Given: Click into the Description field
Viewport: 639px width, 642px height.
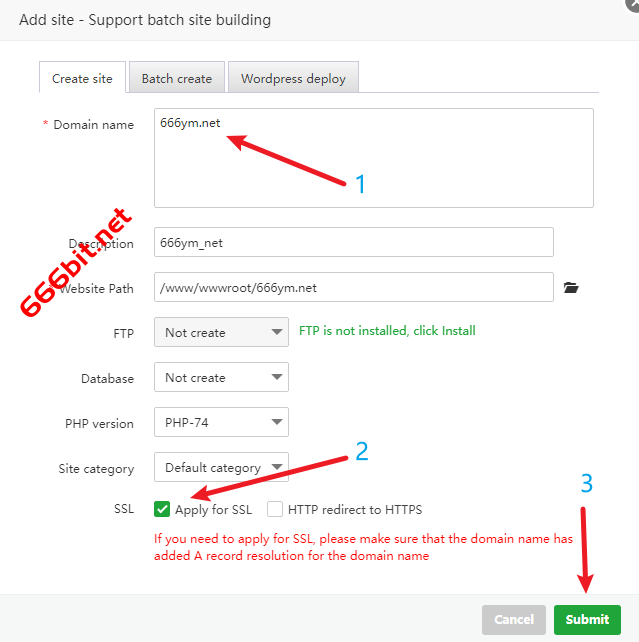Looking at the screenshot, I should click(x=353, y=243).
